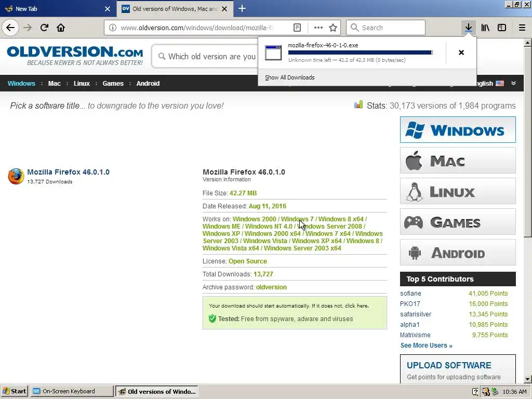
Task: Open the Windows Start menu
Action: (x=15, y=391)
